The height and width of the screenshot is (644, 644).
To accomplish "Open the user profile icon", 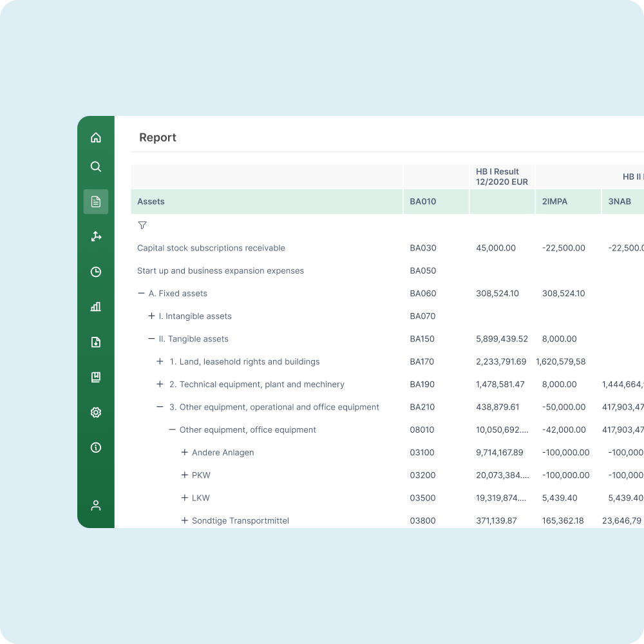I will [x=96, y=506].
